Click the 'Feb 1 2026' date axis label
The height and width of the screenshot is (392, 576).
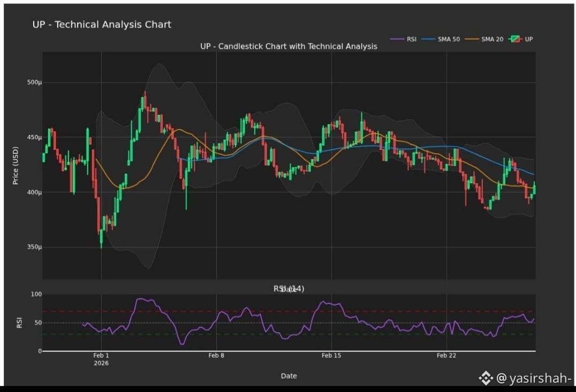pos(101,359)
